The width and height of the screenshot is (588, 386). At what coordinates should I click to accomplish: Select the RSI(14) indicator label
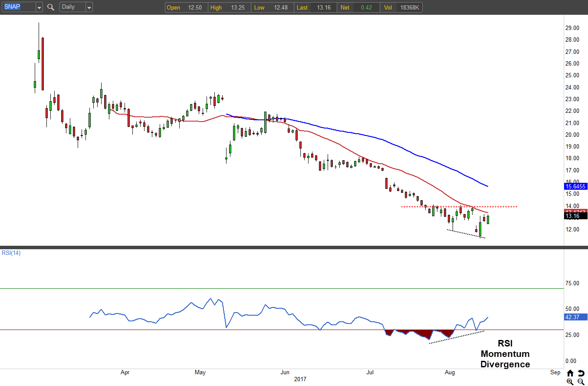[x=10, y=253]
